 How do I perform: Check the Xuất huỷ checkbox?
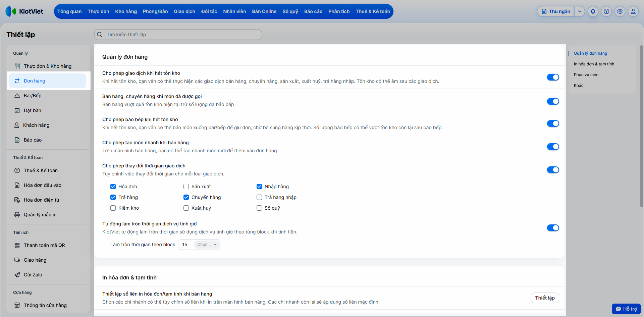point(186,208)
